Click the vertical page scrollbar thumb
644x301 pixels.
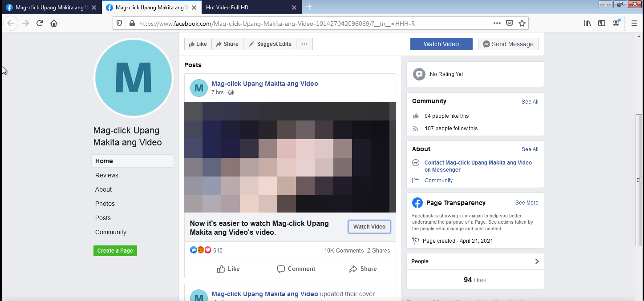click(639, 180)
